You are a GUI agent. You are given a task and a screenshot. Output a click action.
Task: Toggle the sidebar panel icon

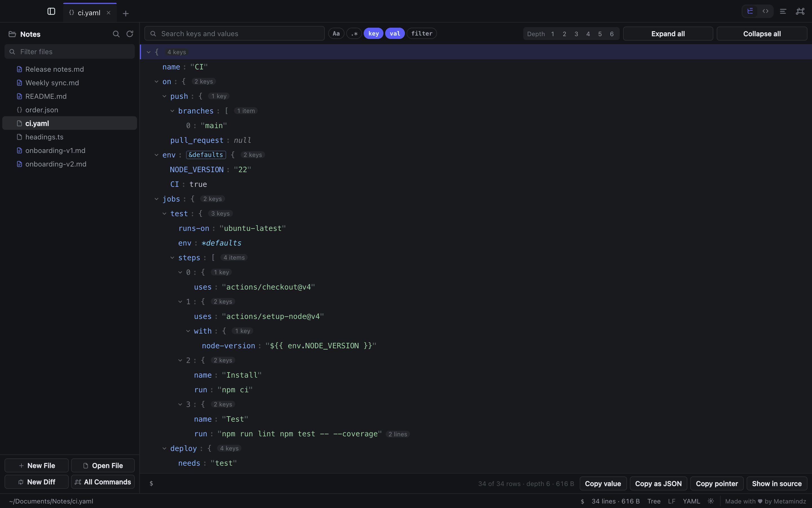click(51, 12)
